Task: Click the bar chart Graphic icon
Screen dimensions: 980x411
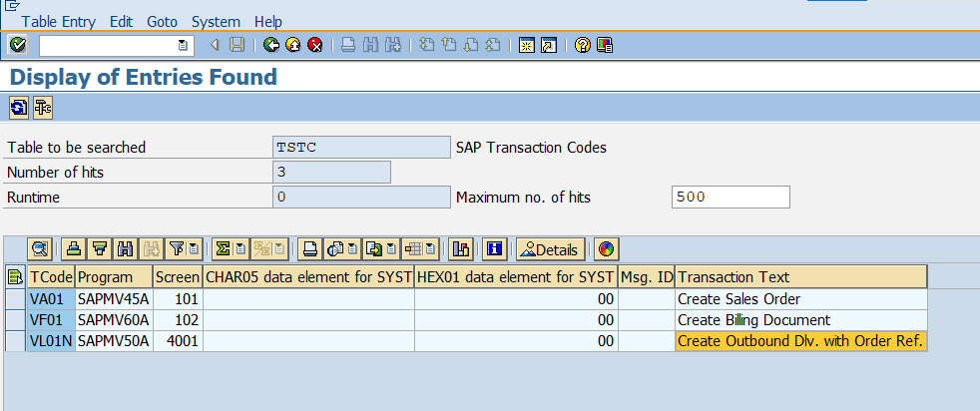Action: tap(461, 249)
